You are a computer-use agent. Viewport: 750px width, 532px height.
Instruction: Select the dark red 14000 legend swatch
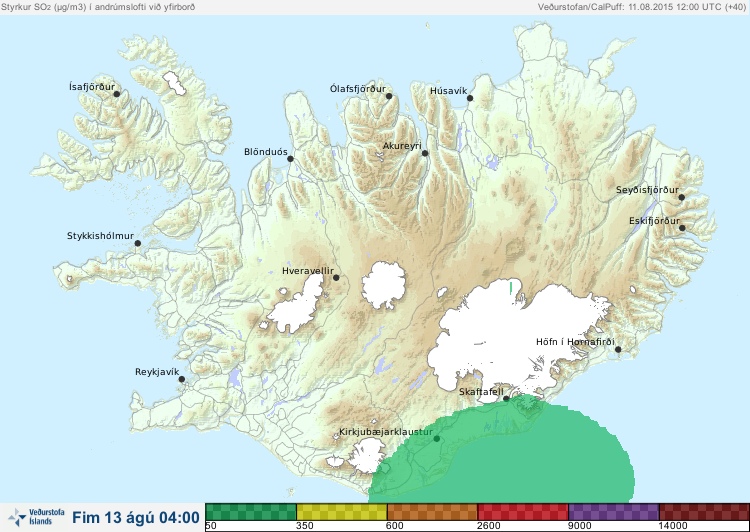click(x=704, y=512)
